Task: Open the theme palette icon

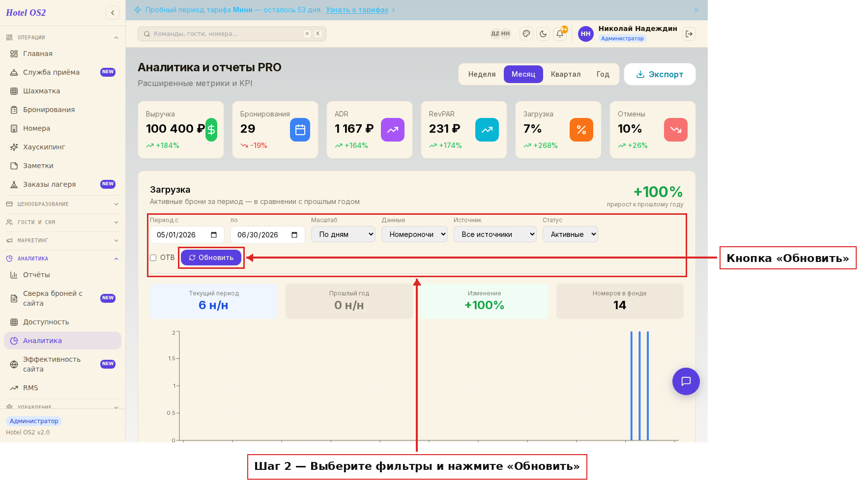Action: click(x=526, y=34)
